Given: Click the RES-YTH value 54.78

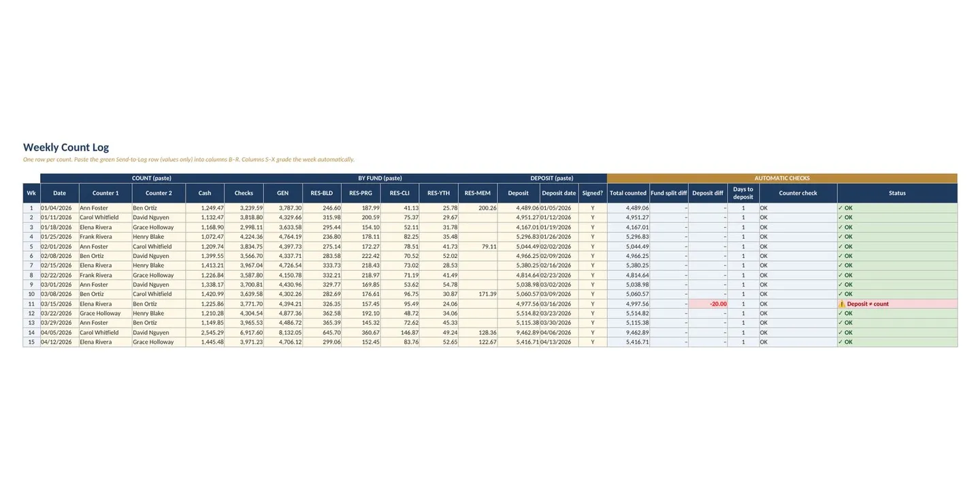Looking at the screenshot, I should point(439,284).
